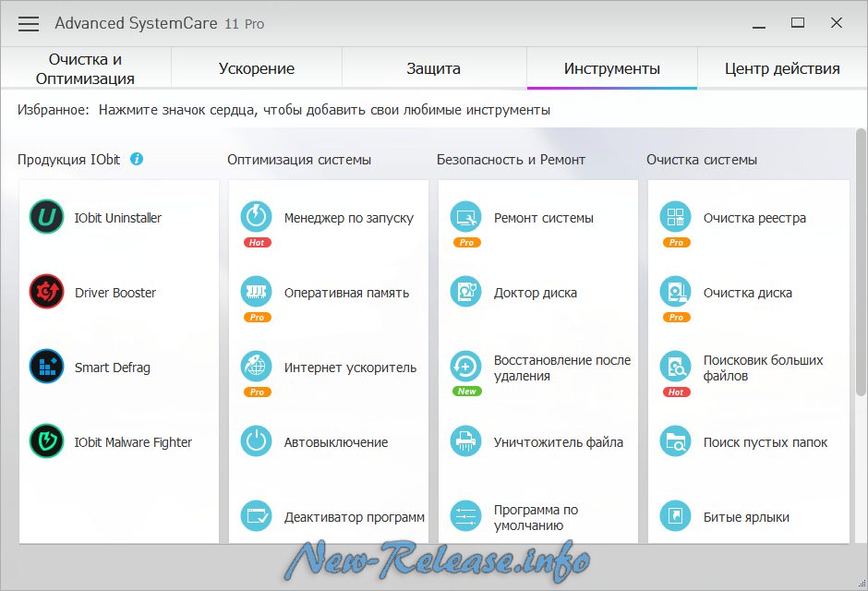Open Автовыключение label
868x591 pixels.
(x=336, y=442)
